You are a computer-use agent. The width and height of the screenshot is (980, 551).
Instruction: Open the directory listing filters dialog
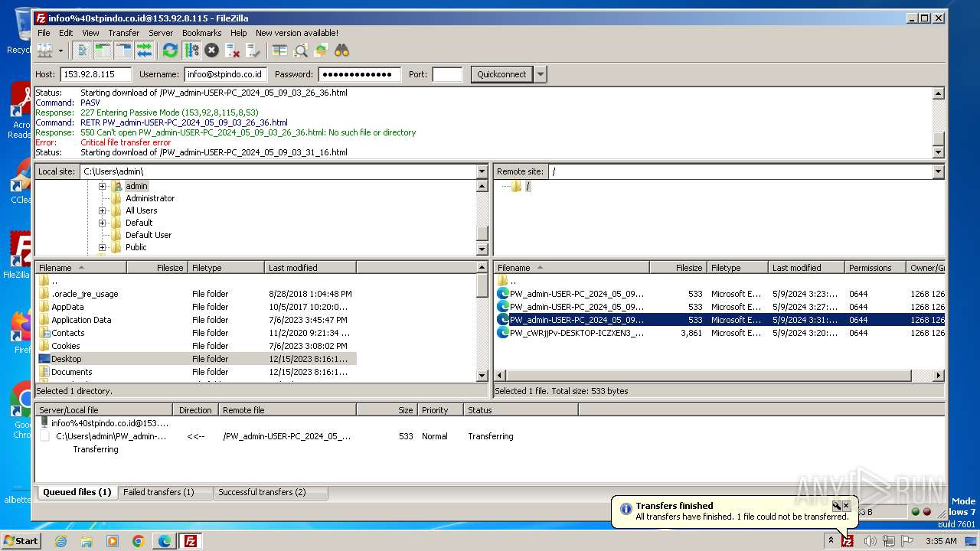click(280, 51)
